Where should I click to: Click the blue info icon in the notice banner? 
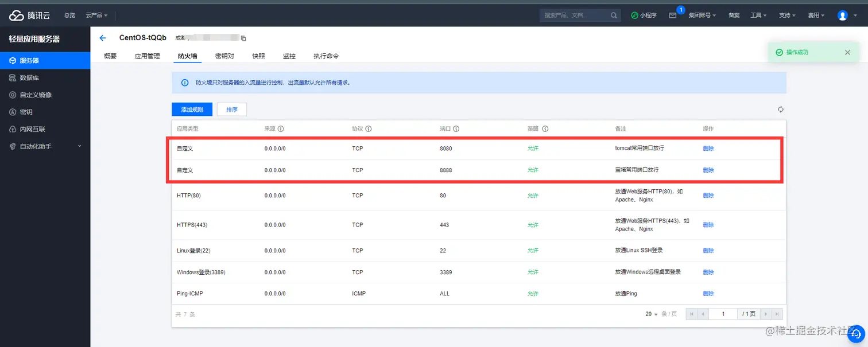pos(185,83)
